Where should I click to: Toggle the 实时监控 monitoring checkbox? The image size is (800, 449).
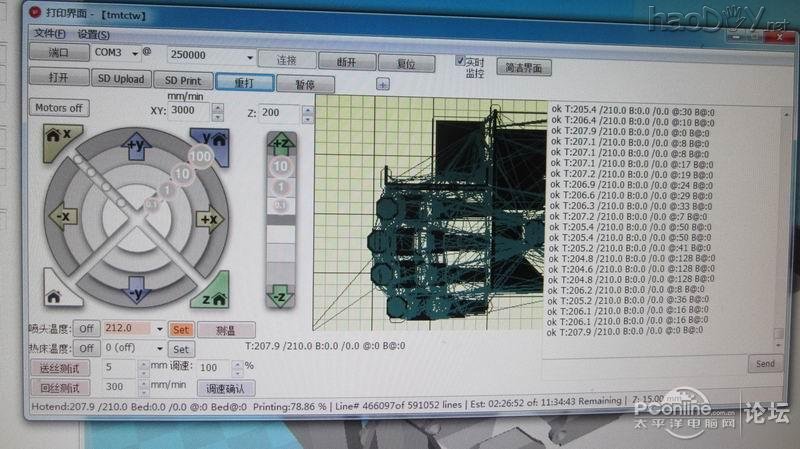coord(461,60)
